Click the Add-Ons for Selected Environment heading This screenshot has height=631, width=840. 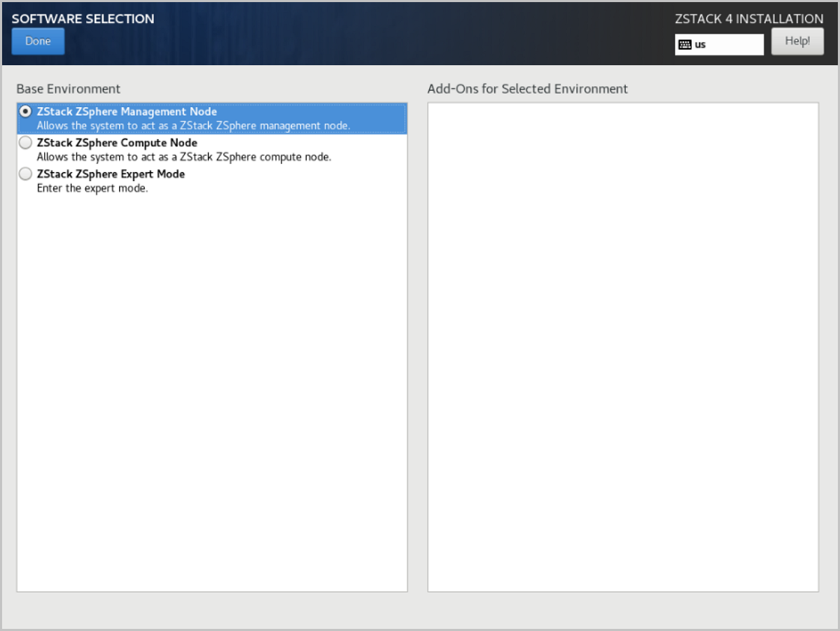point(528,89)
